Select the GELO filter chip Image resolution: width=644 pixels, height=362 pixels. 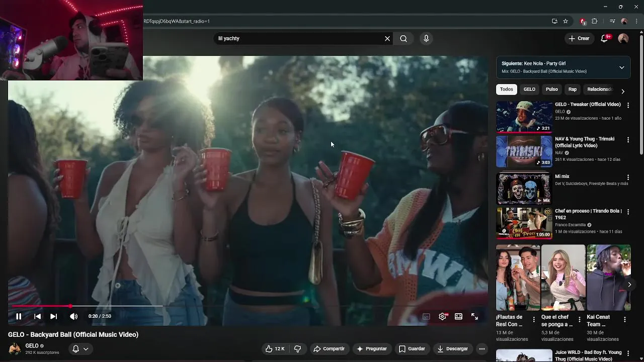click(529, 89)
